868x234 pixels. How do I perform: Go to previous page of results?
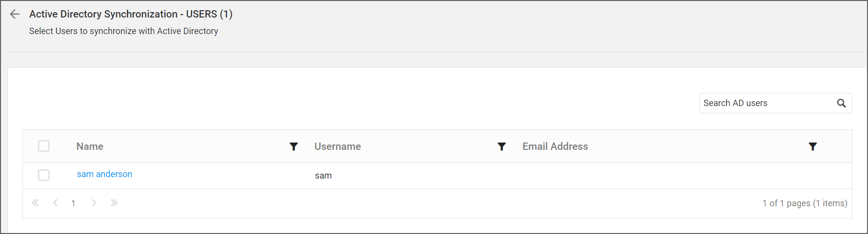(55, 203)
